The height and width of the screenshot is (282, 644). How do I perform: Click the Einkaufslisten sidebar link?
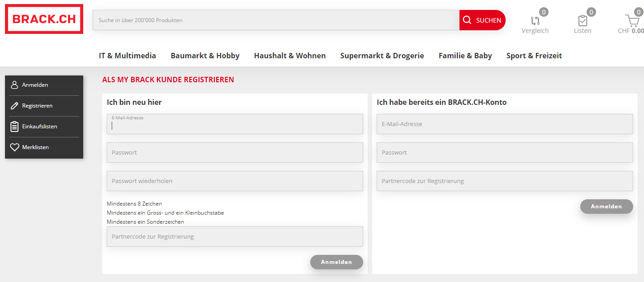(40, 127)
